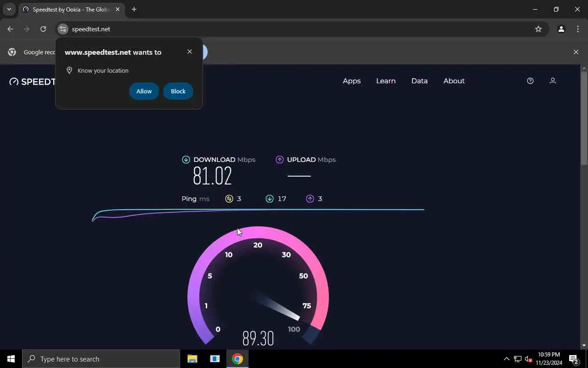Close the Speedtest by Ookla tab

117,9
